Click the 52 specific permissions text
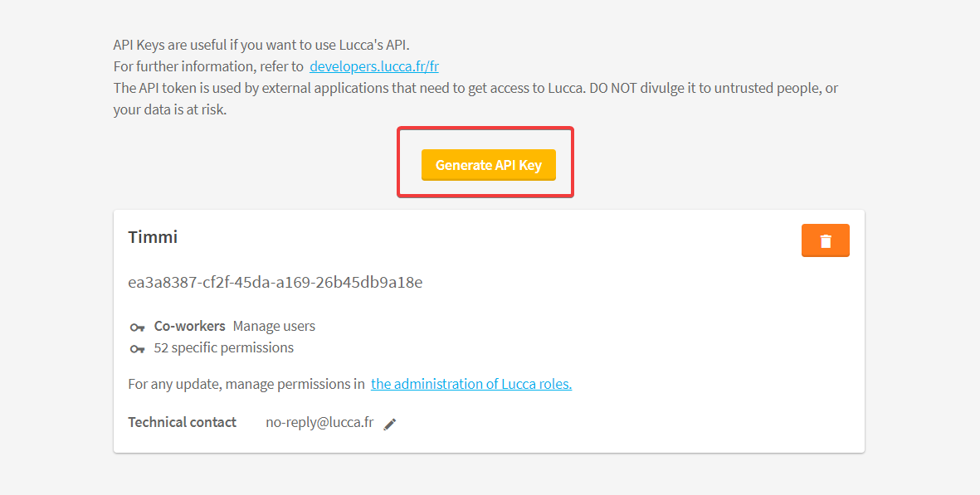Viewport: 980px width, 495px height. (224, 347)
